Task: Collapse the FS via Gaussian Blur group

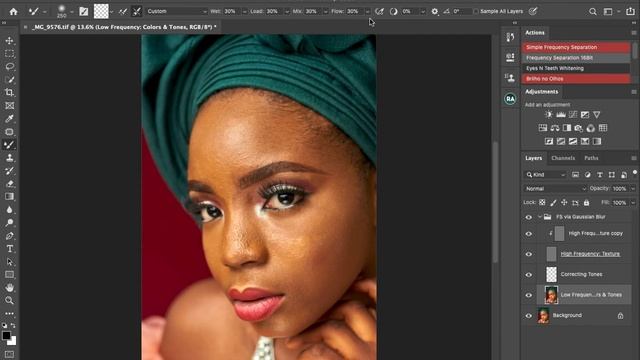Action: [540, 217]
